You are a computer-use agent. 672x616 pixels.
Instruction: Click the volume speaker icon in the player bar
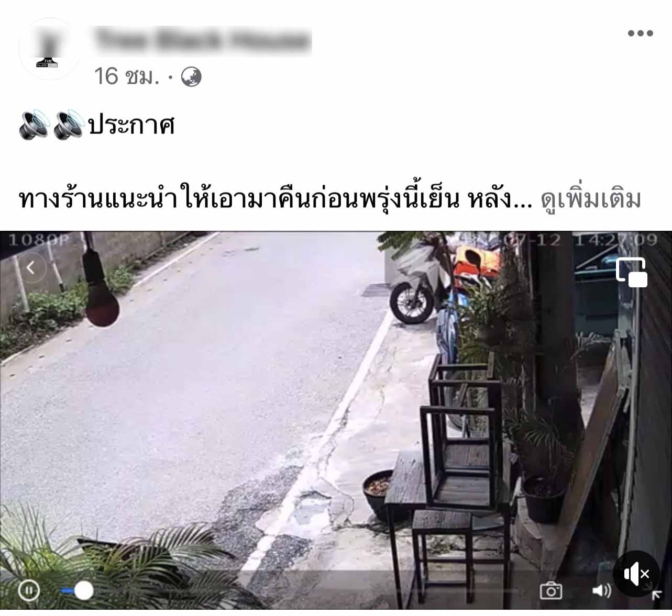601,591
